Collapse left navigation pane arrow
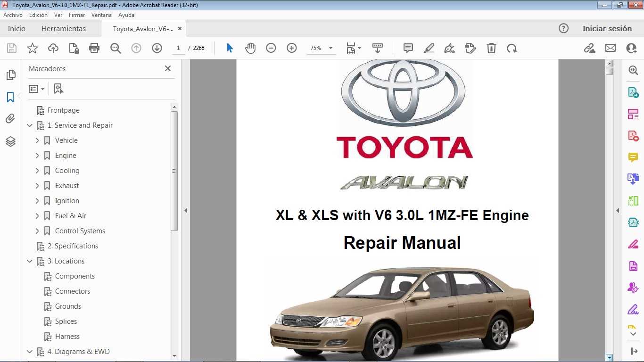This screenshot has width=644, height=362. [186, 211]
